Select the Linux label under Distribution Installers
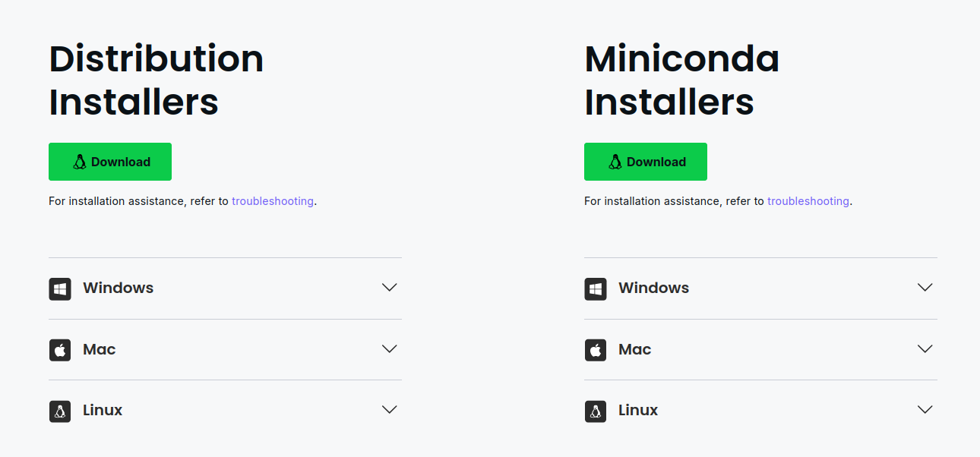Viewport: 980px width, 457px height. coord(103,410)
